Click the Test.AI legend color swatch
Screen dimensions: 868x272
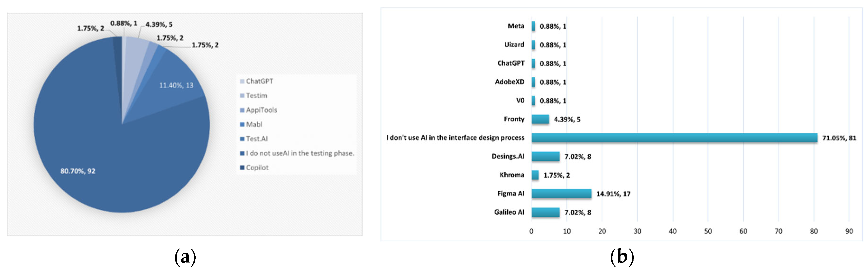tap(242, 139)
